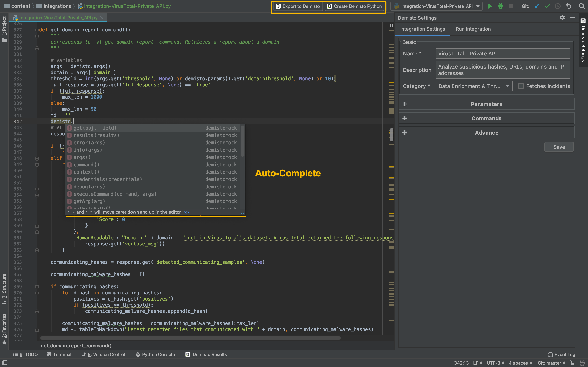The width and height of the screenshot is (588, 367).
Task: Click the Save button in Demisto Settings
Action: pyautogui.click(x=558, y=147)
